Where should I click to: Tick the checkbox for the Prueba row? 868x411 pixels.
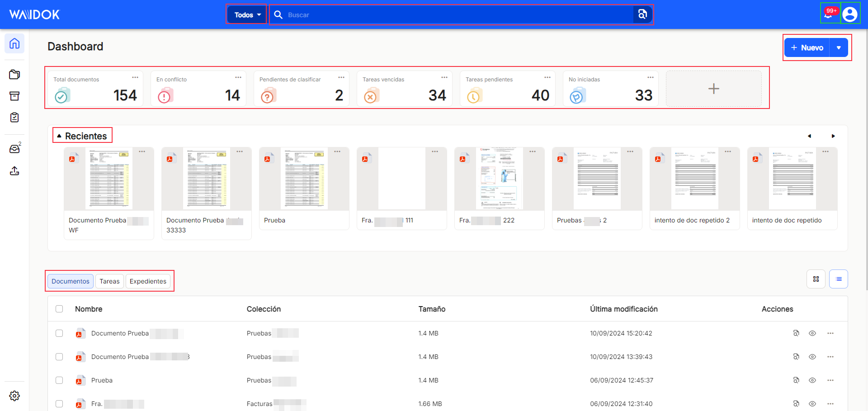(x=59, y=380)
